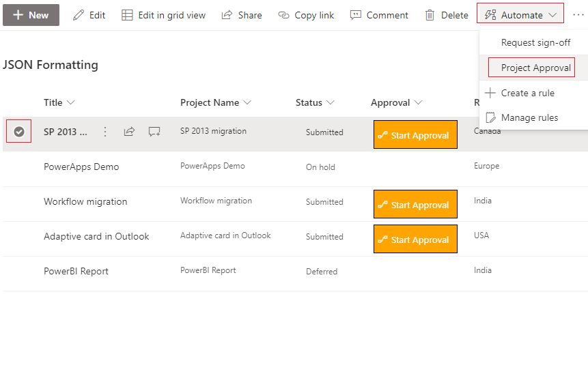Screen dimensions: 588x372
Task: Click India region in Workflow migration row
Action: (x=483, y=201)
